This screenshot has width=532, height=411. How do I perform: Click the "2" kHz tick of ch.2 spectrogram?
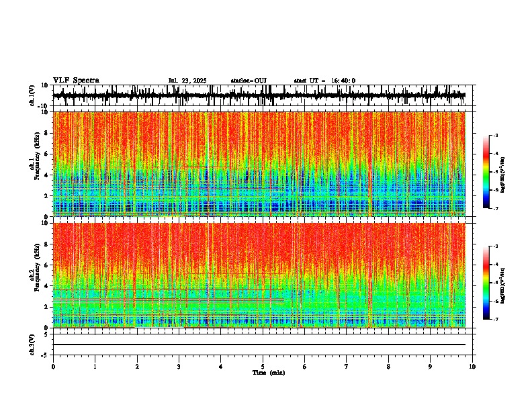click(46, 307)
